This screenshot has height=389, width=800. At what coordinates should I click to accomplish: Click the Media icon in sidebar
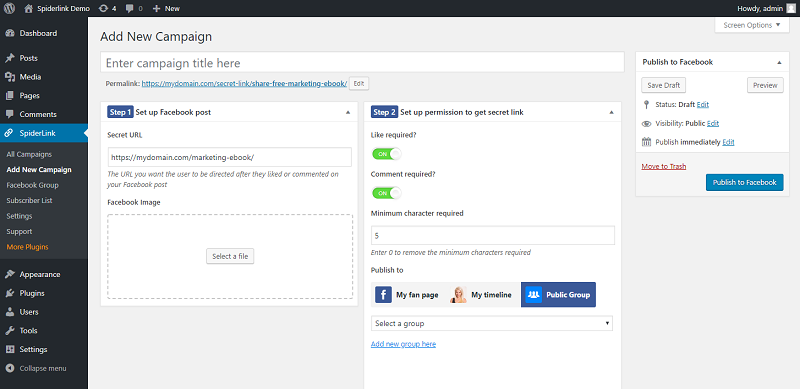(10, 77)
